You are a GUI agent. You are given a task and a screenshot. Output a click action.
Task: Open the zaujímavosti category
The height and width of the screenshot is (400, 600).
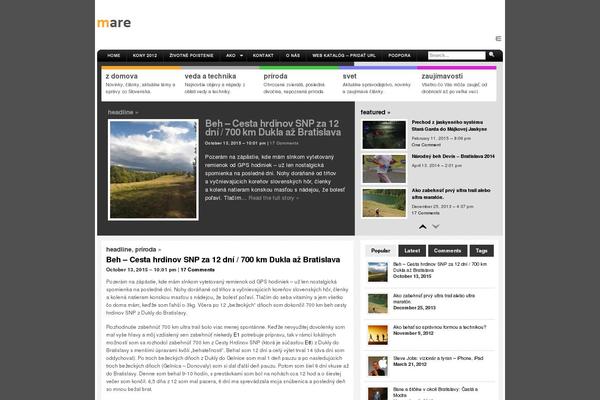click(442, 76)
